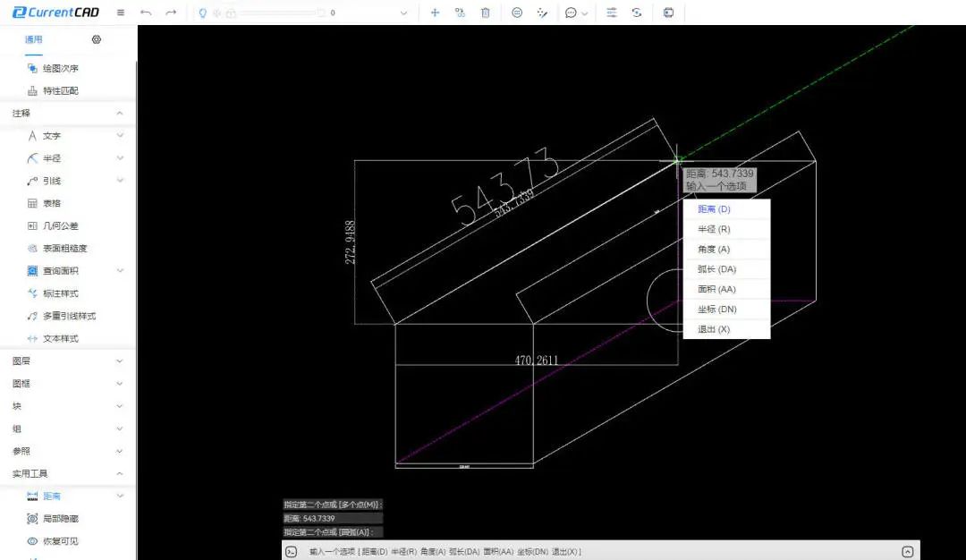This screenshot has width=966, height=560.
Task: Select 退出 (X) in the popup menu
Action: click(714, 329)
